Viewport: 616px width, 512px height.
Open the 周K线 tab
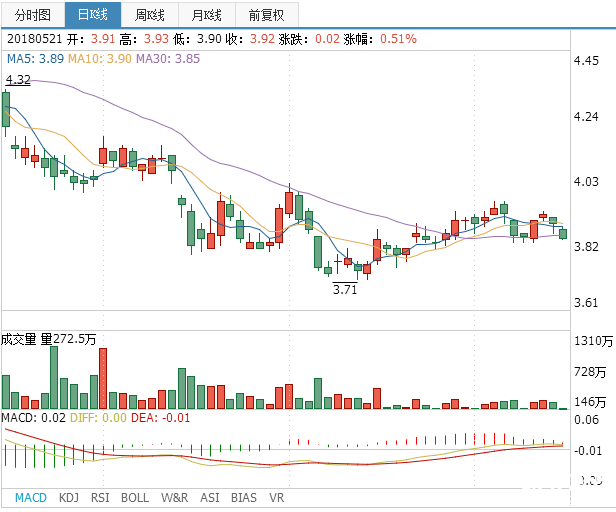[x=150, y=15]
